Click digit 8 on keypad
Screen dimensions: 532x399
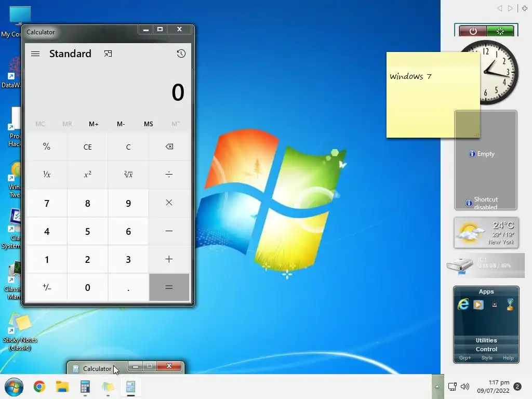point(87,203)
